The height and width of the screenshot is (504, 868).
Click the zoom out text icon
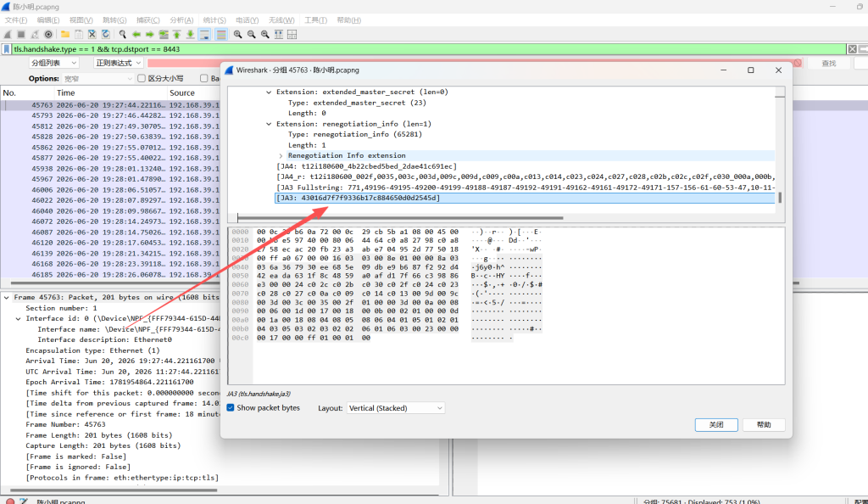(x=251, y=34)
